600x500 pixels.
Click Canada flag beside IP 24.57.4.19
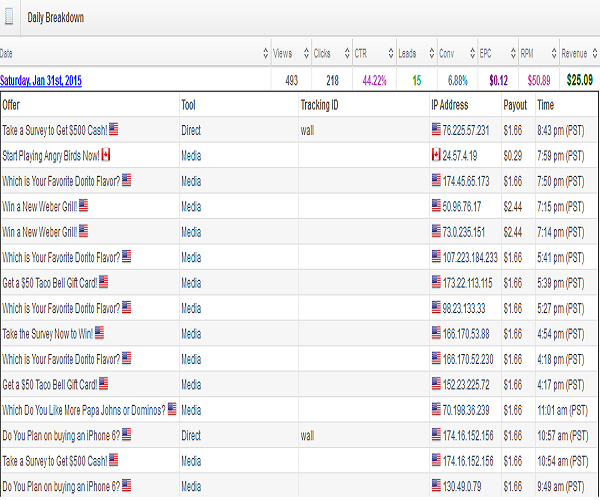coord(436,155)
